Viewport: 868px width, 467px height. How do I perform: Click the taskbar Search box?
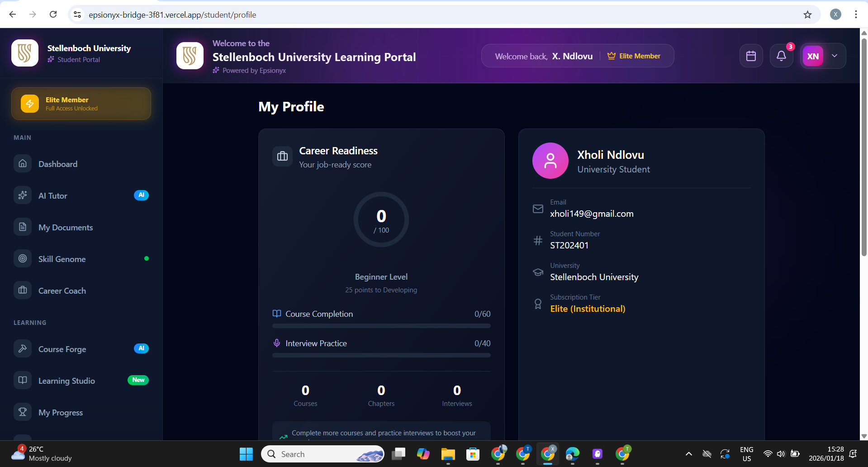pyautogui.click(x=323, y=454)
